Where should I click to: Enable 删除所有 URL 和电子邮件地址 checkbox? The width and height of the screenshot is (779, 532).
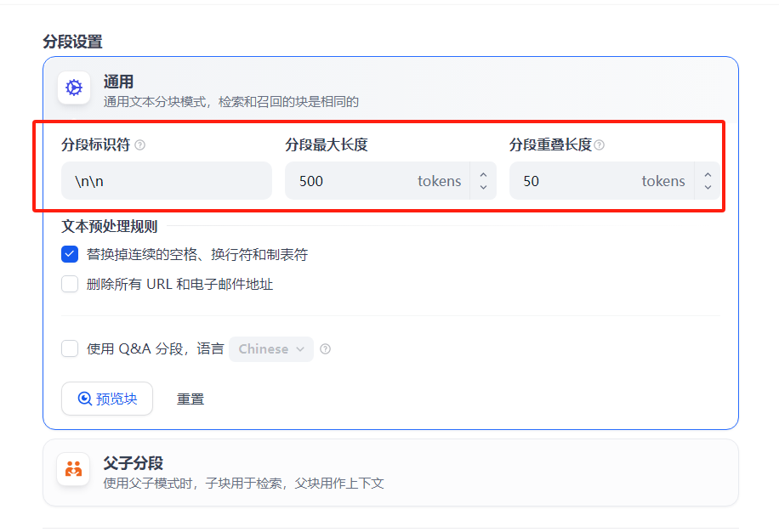click(x=70, y=284)
